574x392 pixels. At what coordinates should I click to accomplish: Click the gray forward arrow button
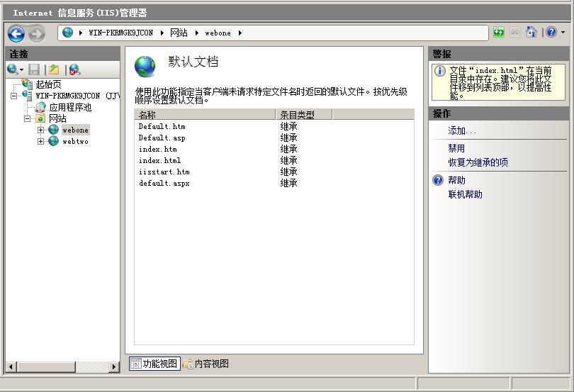tap(37, 34)
